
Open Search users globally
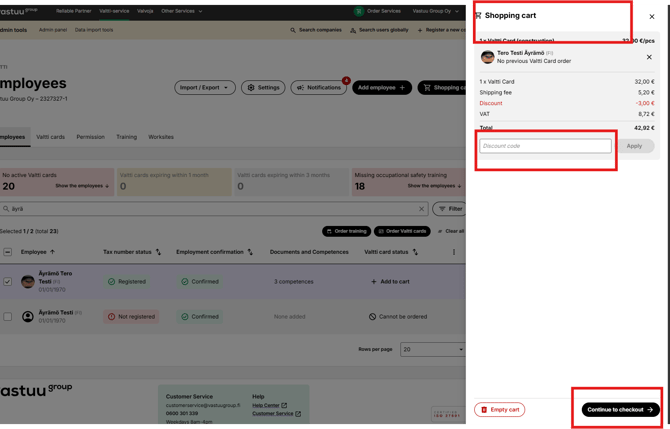379,30
